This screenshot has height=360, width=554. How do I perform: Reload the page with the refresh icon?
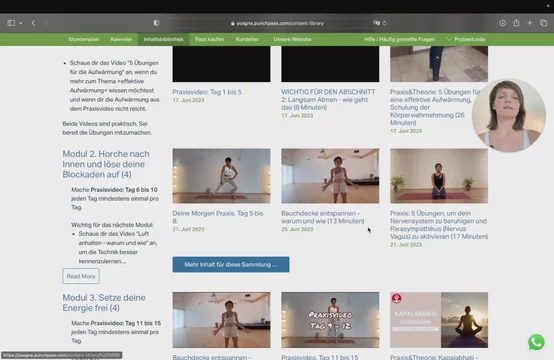(385, 23)
